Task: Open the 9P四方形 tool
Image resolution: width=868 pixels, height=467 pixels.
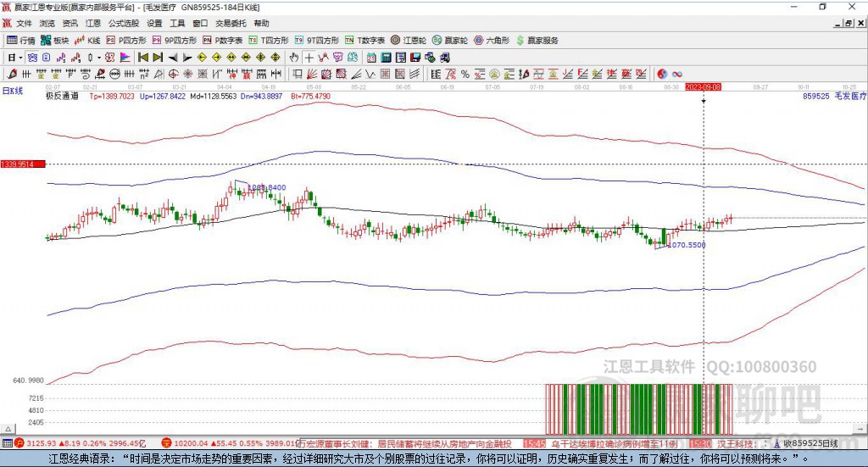Action: coord(175,41)
